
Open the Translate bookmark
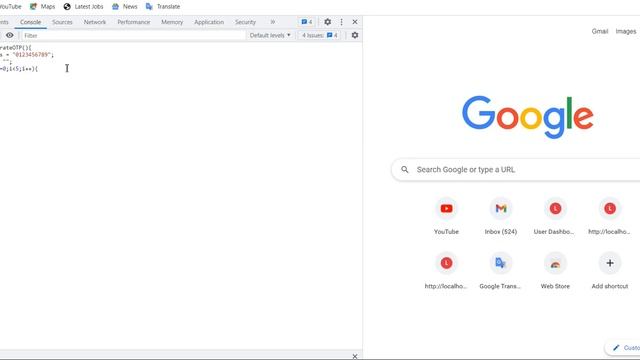click(x=163, y=7)
